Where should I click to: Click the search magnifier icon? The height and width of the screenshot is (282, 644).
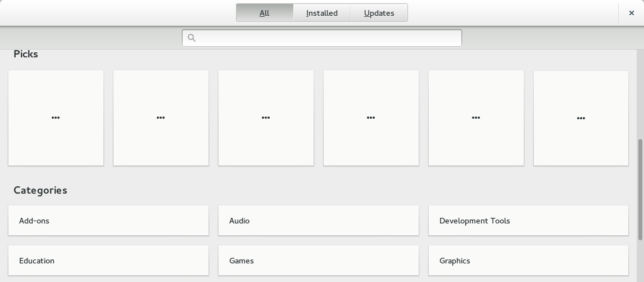(192, 38)
